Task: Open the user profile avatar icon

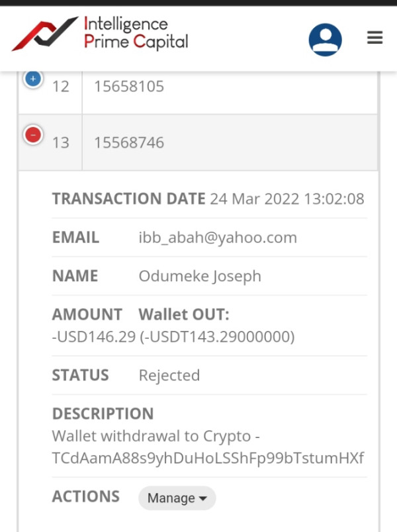Action: pos(325,40)
